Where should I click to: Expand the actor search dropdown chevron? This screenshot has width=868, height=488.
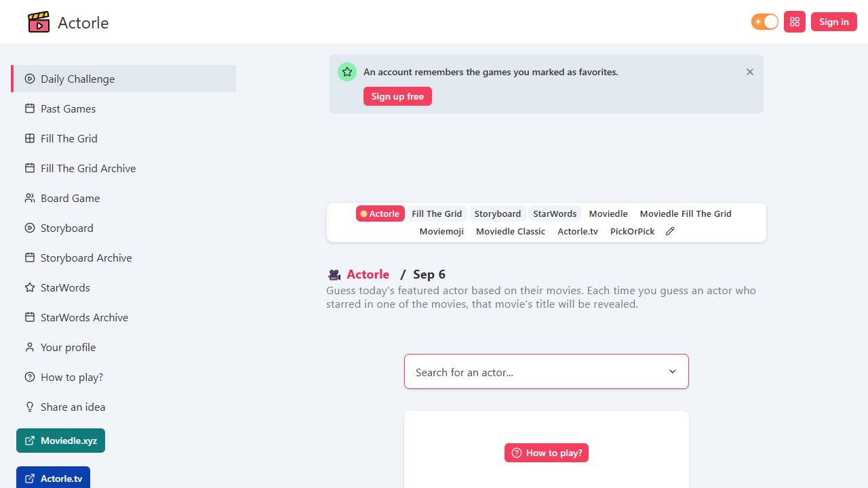(673, 371)
